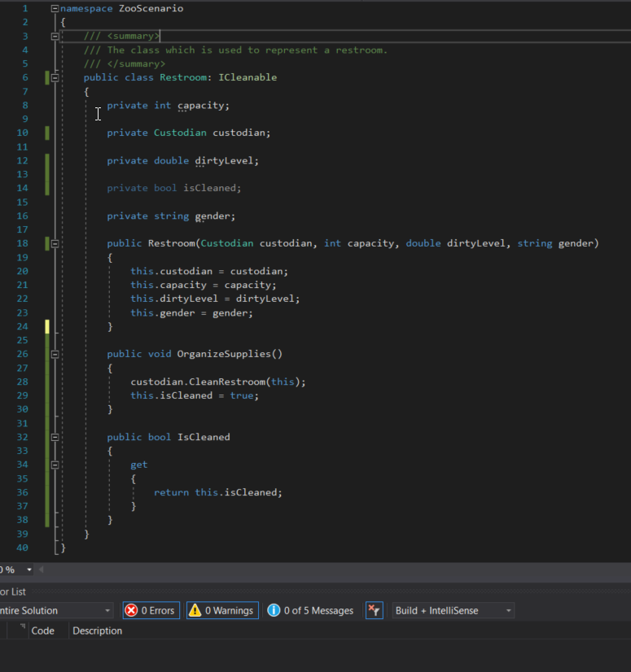631x672 pixels.
Task: Collapse the summary comment region
Action: (x=55, y=36)
